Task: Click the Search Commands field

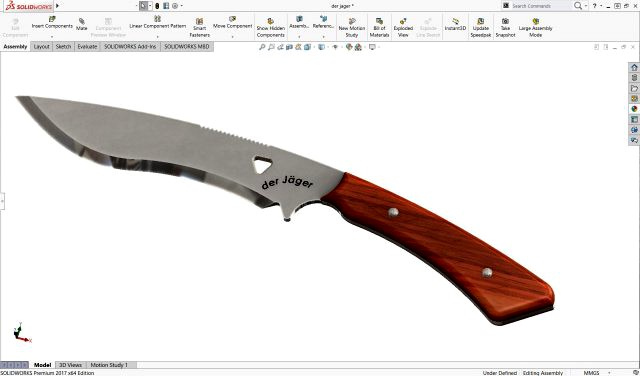Action: pos(541,6)
